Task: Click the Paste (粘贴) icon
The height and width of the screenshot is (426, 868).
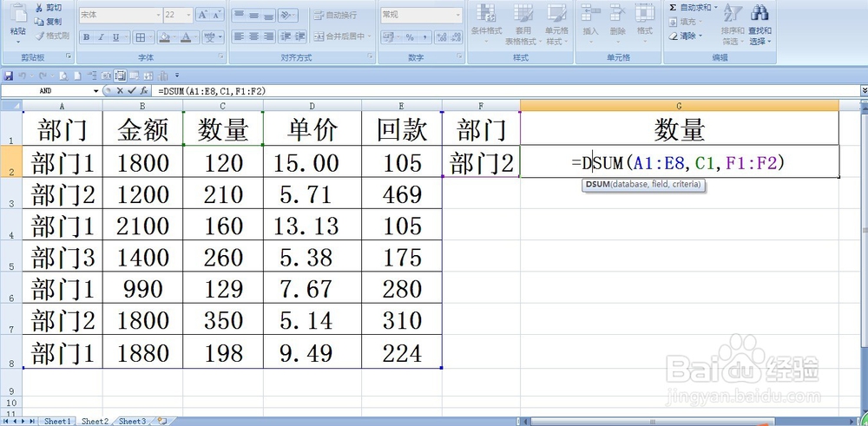Action: (18, 14)
